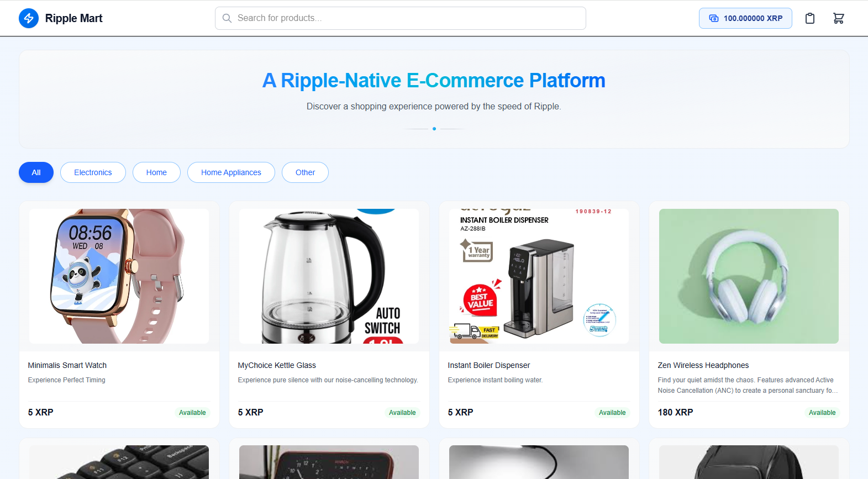Click the banner carousel dot indicator

point(434,129)
